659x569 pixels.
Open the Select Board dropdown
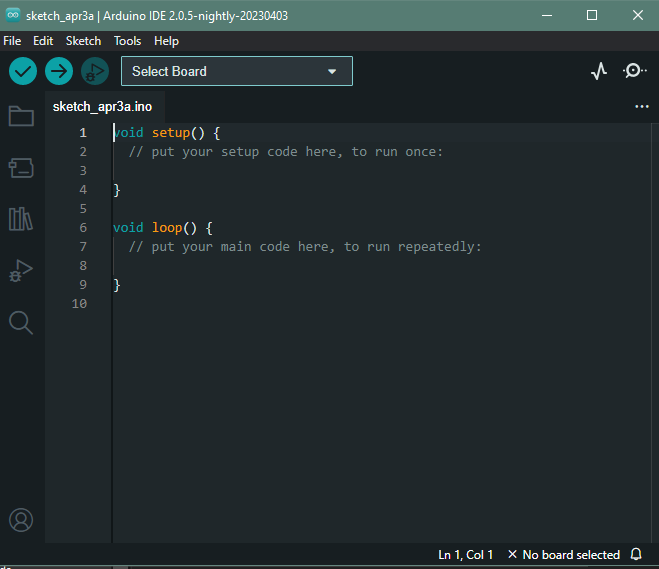tap(237, 71)
